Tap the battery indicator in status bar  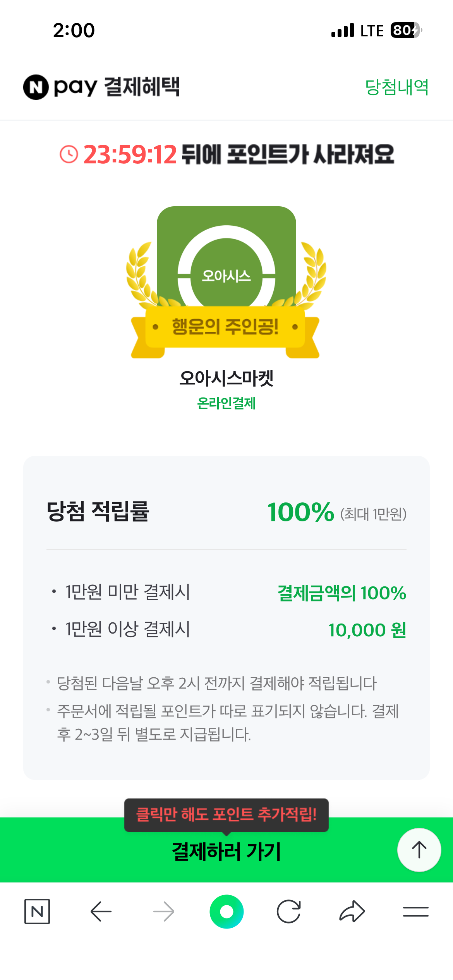coord(405,30)
